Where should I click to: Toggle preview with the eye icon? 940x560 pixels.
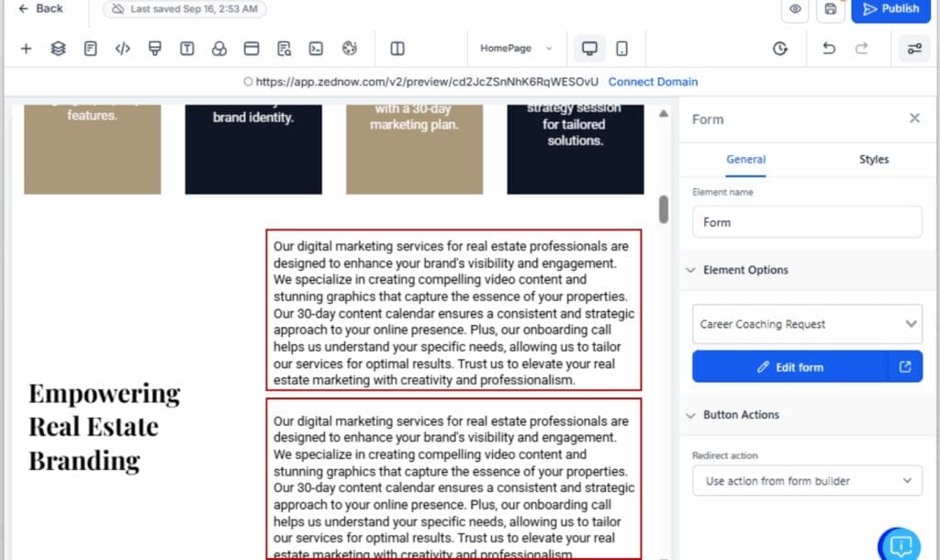tap(795, 9)
